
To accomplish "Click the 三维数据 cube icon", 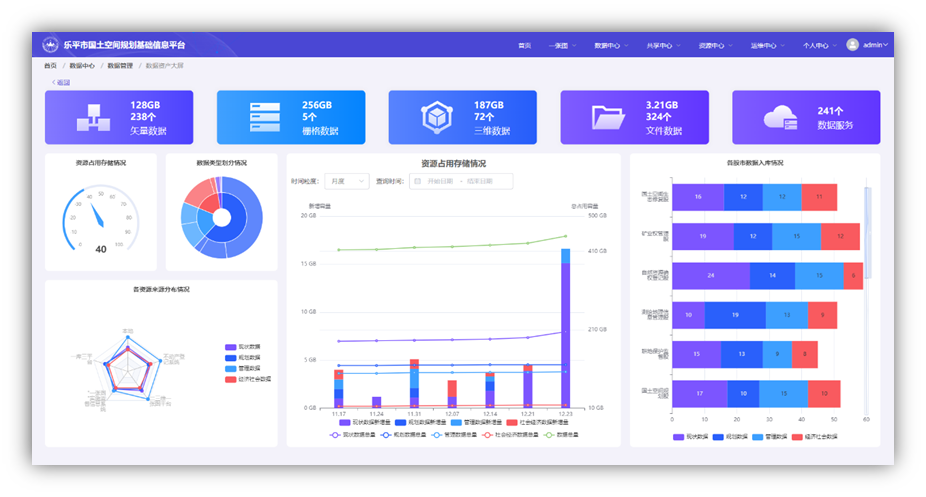I will click(x=436, y=118).
